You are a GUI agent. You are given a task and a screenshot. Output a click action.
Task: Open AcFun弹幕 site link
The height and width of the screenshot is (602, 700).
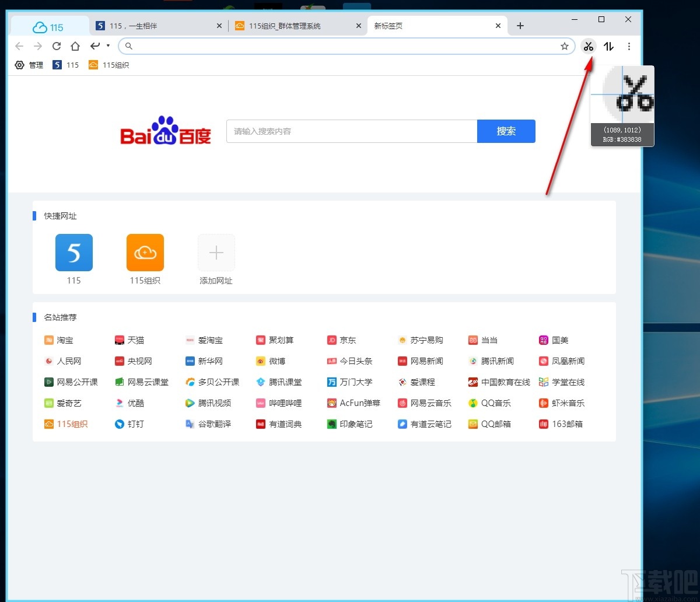tap(354, 403)
